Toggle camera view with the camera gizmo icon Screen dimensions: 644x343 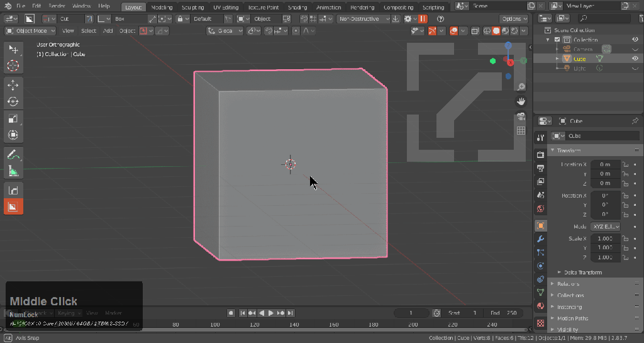click(521, 116)
